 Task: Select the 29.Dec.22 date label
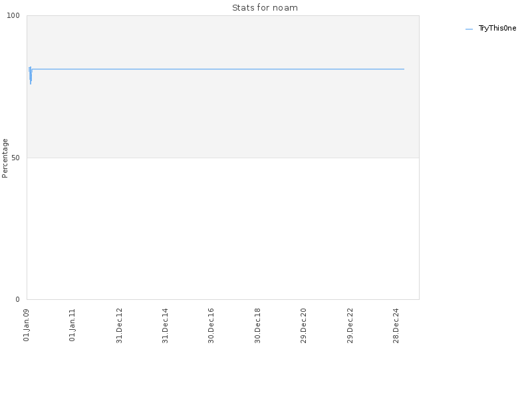350,326
